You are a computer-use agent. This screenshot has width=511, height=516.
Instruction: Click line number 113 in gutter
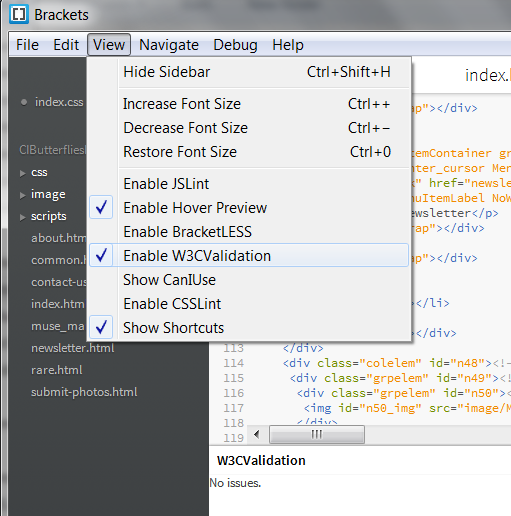(233, 348)
